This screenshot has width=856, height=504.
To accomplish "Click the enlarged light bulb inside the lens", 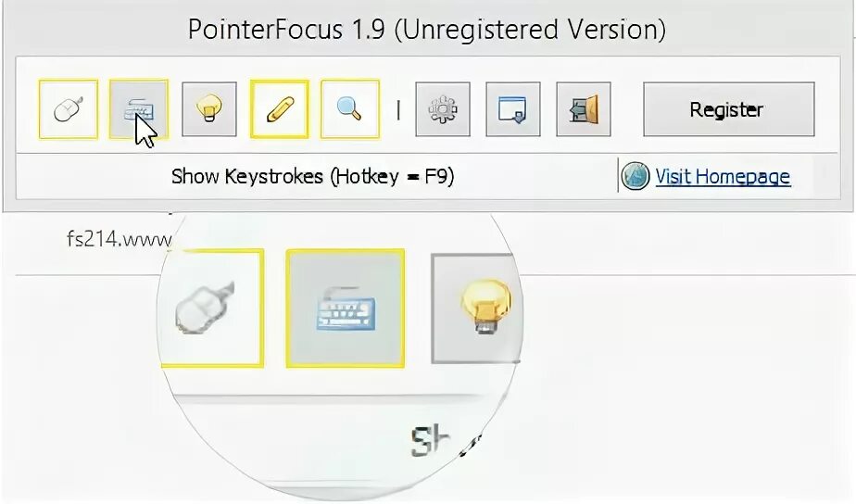I will tap(485, 308).
